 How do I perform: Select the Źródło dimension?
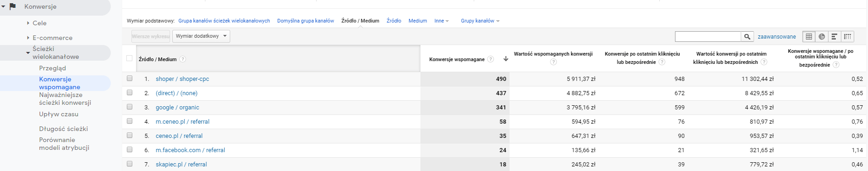[x=394, y=21]
